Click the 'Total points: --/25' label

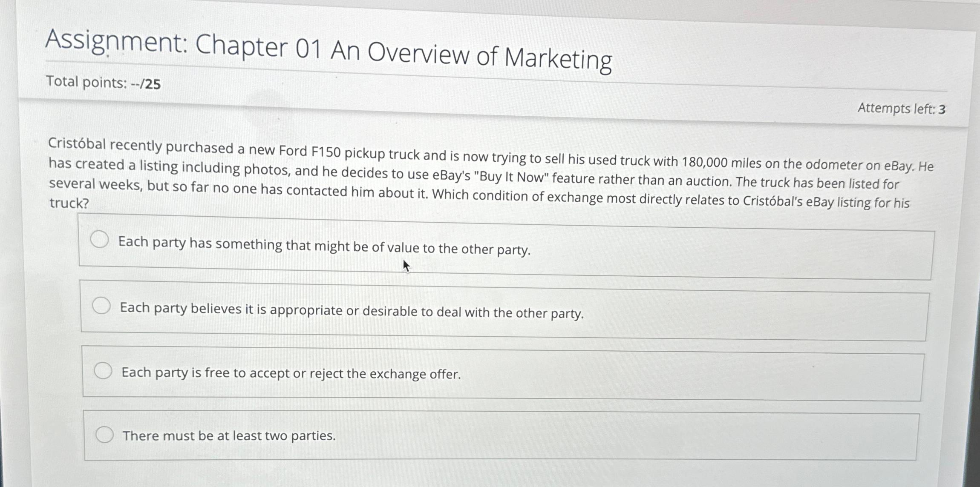104,82
